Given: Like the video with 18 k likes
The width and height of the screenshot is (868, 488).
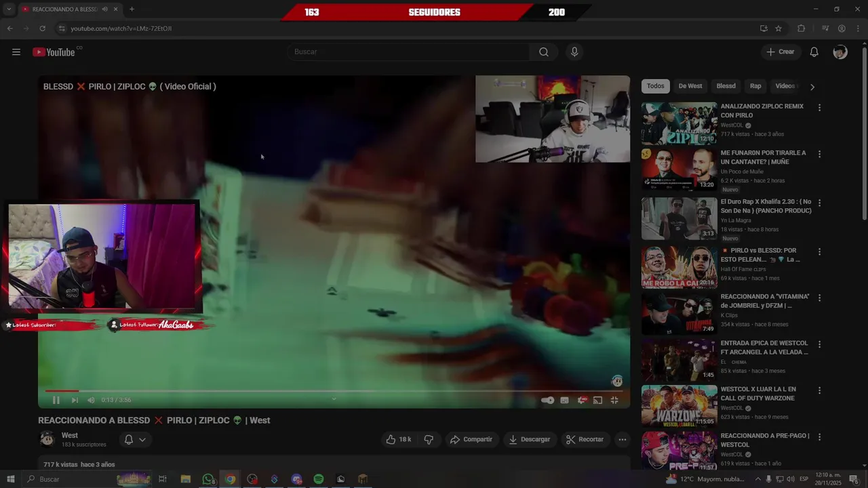Looking at the screenshot, I should point(399,439).
